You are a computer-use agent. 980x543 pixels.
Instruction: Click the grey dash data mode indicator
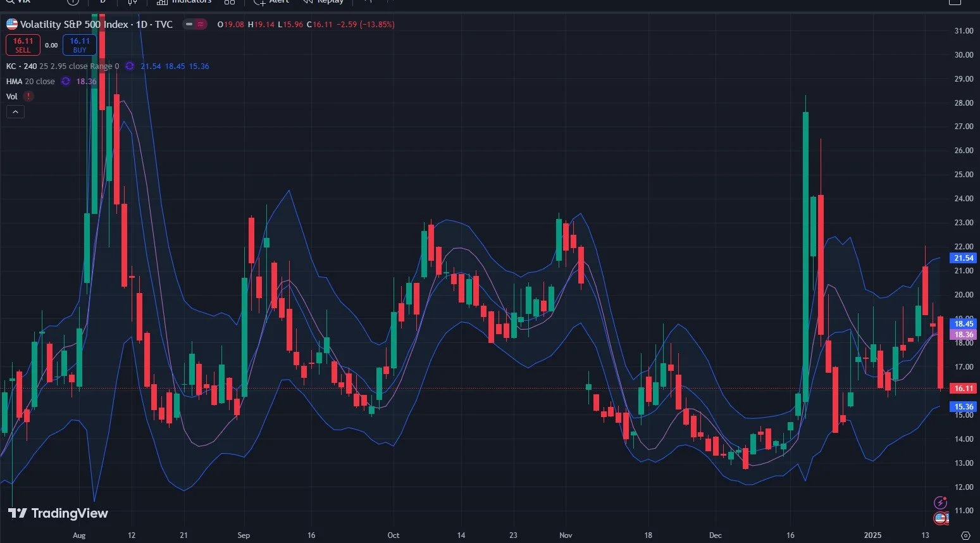pos(189,24)
